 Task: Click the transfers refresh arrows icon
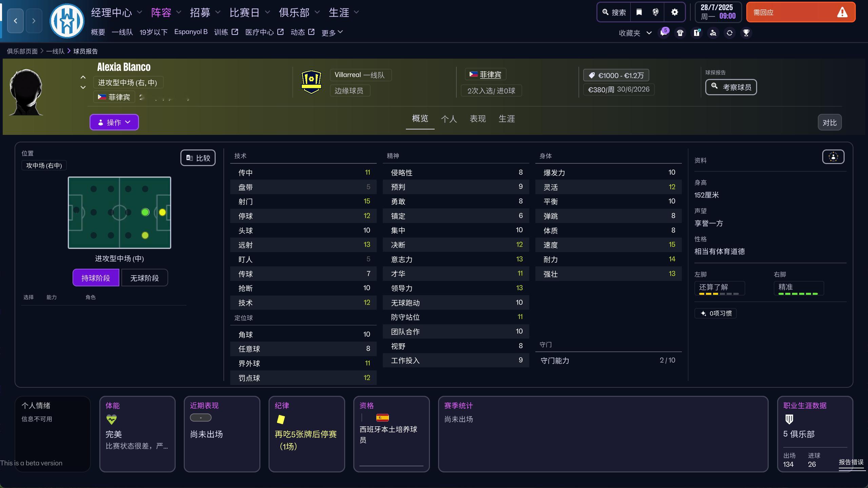coord(730,33)
